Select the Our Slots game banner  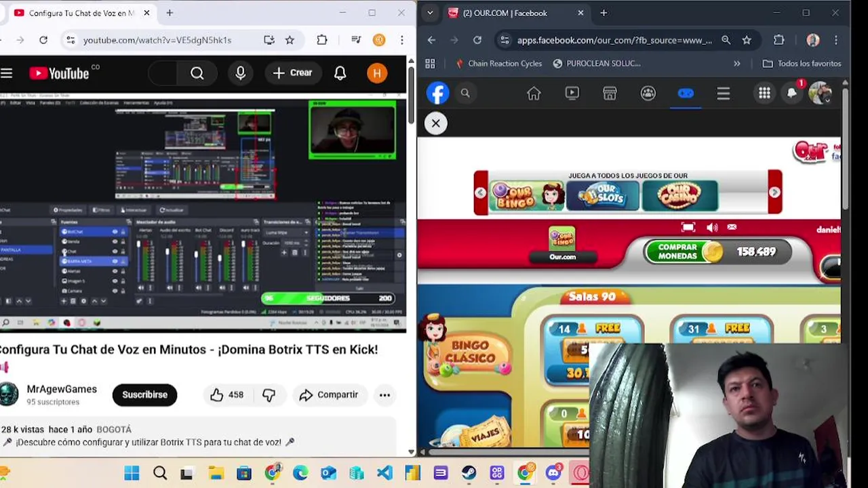point(604,197)
